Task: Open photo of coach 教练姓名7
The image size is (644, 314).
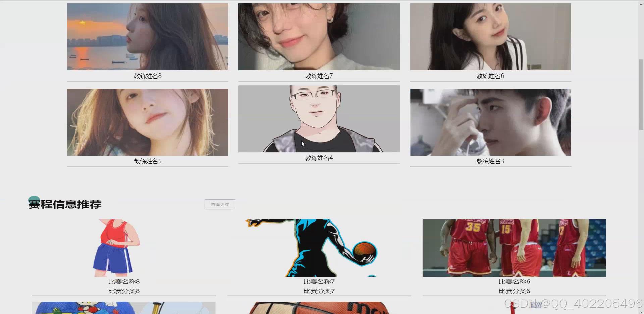Action: point(319,37)
